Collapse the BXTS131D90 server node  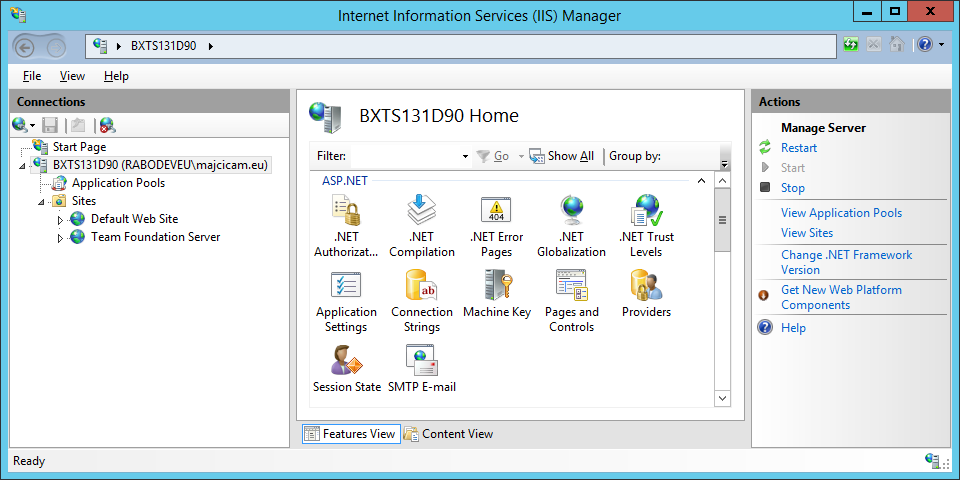click(x=23, y=166)
